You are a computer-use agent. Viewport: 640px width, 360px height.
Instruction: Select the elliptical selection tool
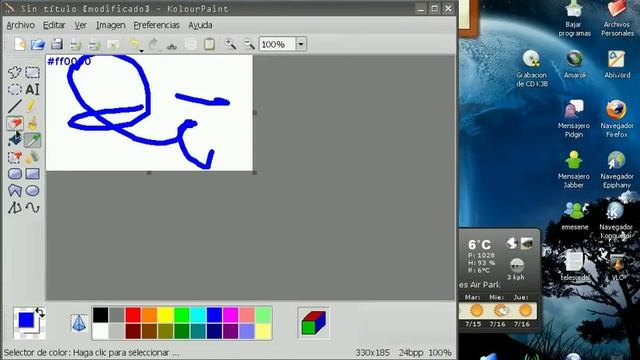tap(15, 89)
